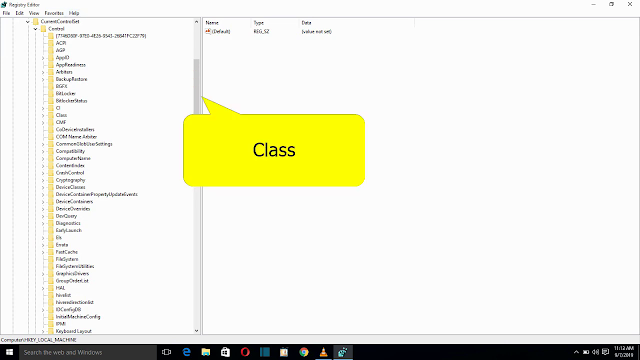Click the GroupOrderList folder icon
Screen dimensions: 640x360
pos(51,281)
